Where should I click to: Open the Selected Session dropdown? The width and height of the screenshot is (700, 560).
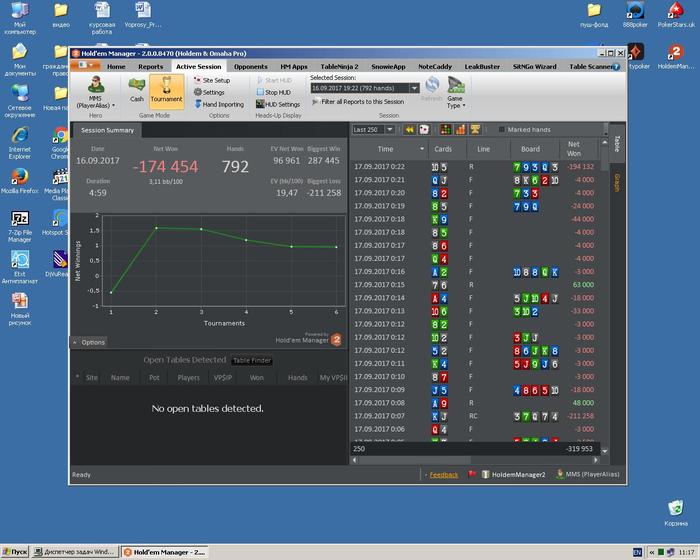click(x=414, y=88)
